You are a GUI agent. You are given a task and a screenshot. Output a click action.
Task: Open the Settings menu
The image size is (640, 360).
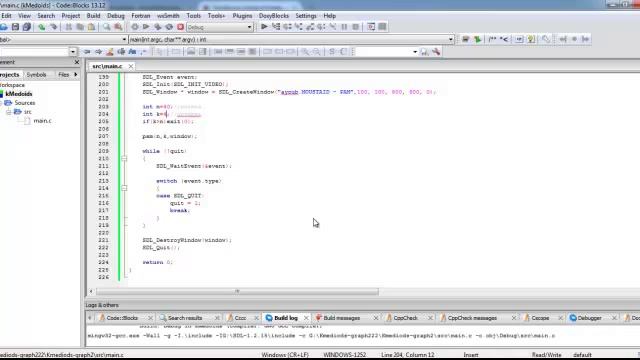306,16
